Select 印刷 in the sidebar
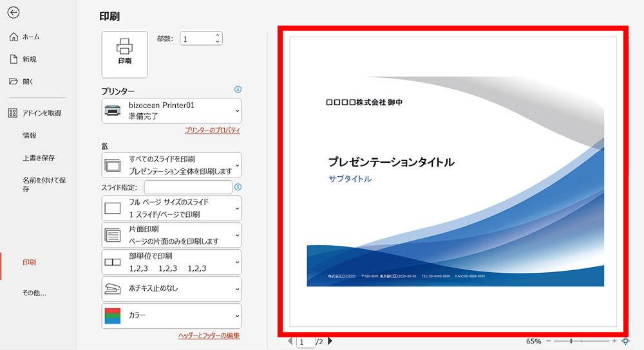 click(29, 262)
